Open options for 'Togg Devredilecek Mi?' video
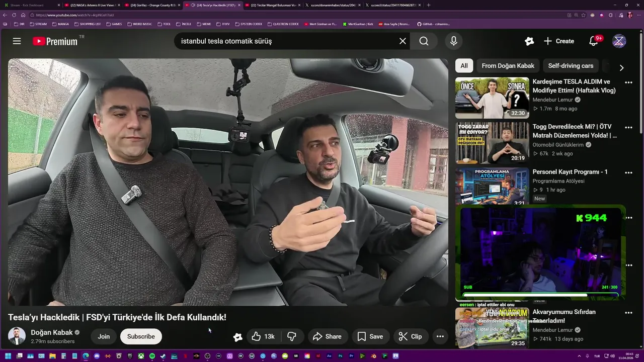The width and height of the screenshot is (644, 362). [628, 128]
